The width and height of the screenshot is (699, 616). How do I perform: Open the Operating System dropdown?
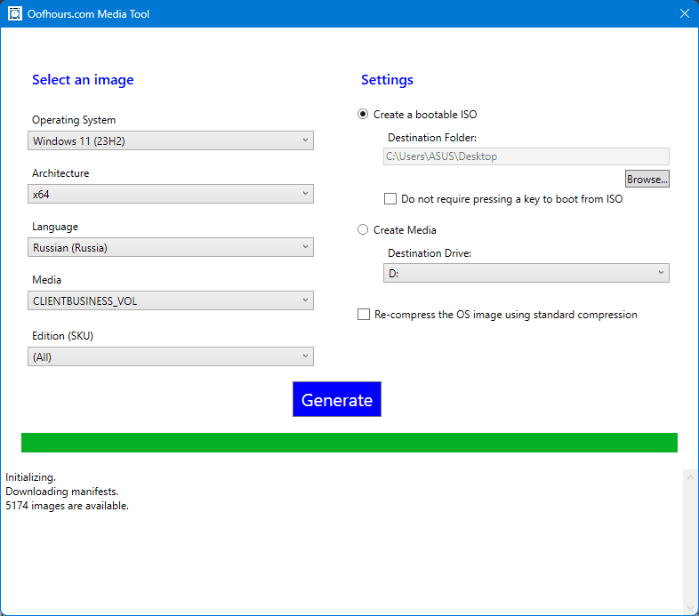point(170,140)
